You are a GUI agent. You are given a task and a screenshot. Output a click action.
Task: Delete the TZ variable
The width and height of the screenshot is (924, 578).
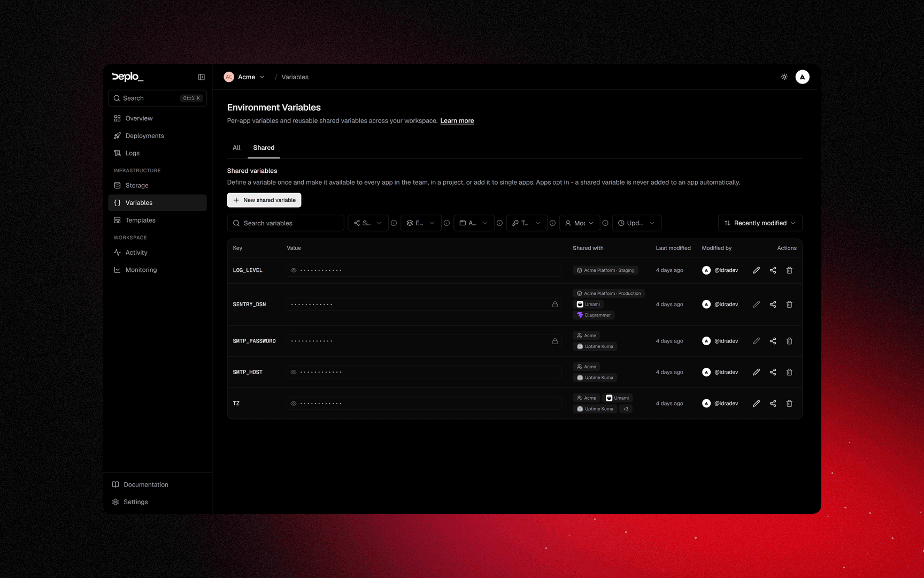(x=789, y=404)
